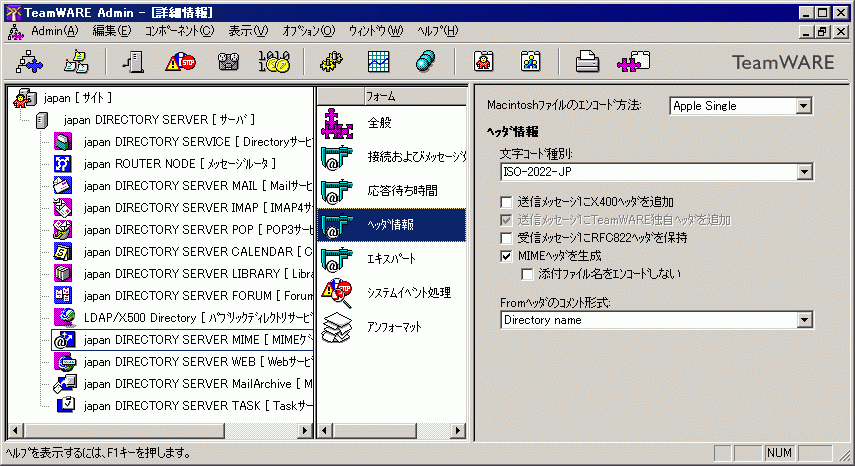Click the printer toolbar icon
The image size is (855, 466).
point(587,62)
